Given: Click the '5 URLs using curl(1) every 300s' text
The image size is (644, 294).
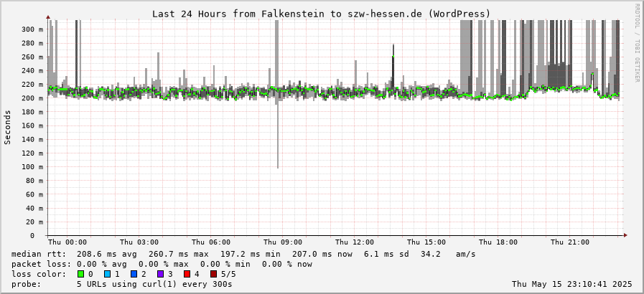Looking at the screenshot, I should tap(154, 284).
